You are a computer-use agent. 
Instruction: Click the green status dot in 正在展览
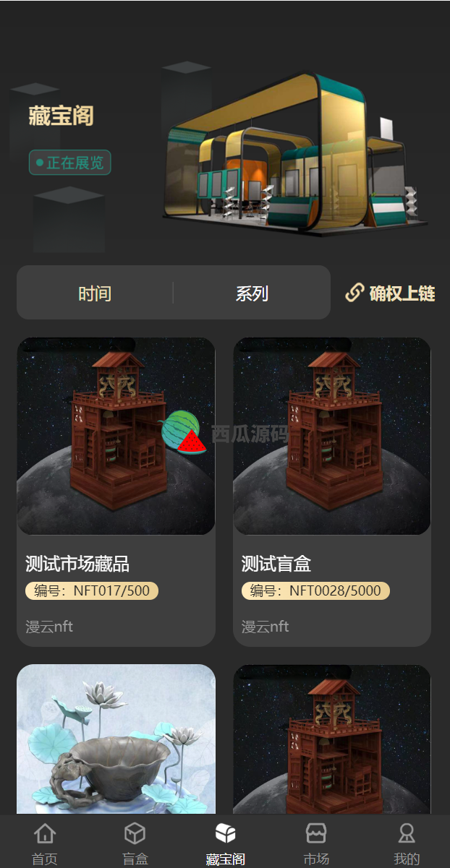[40, 163]
